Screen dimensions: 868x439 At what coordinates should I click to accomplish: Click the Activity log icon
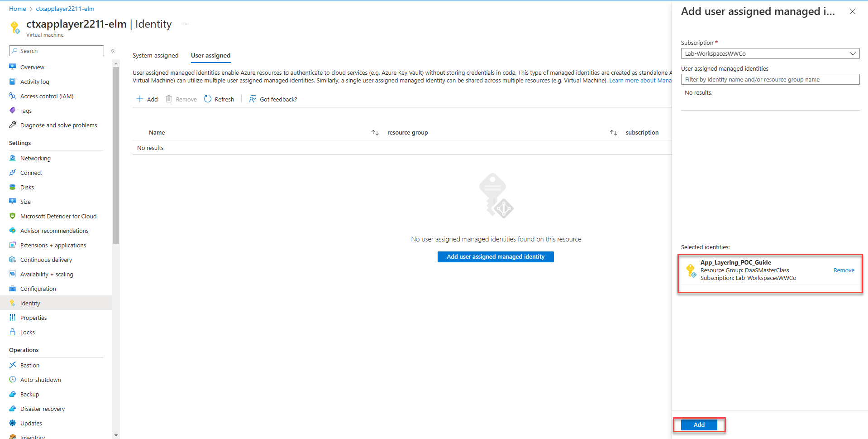[13, 82]
